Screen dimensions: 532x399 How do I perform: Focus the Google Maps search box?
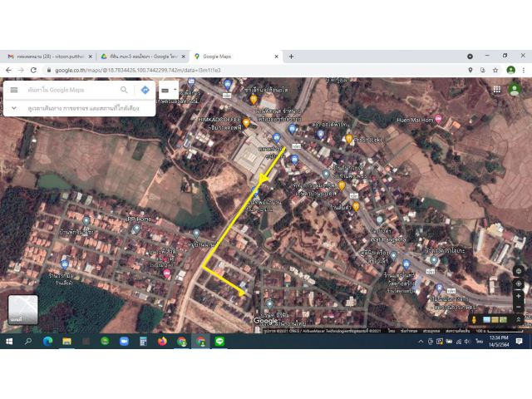coord(71,90)
